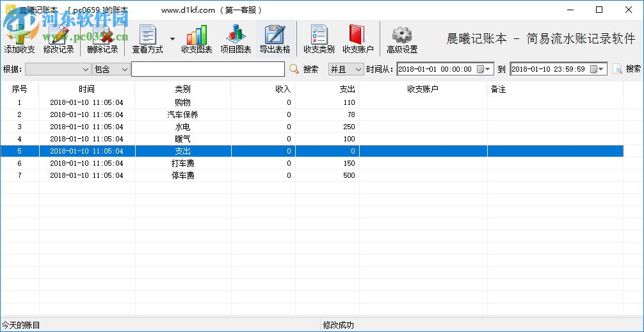Viewport: 644px width, 332px height.
Task: Select the 打车费 row
Action: (x=312, y=163)
